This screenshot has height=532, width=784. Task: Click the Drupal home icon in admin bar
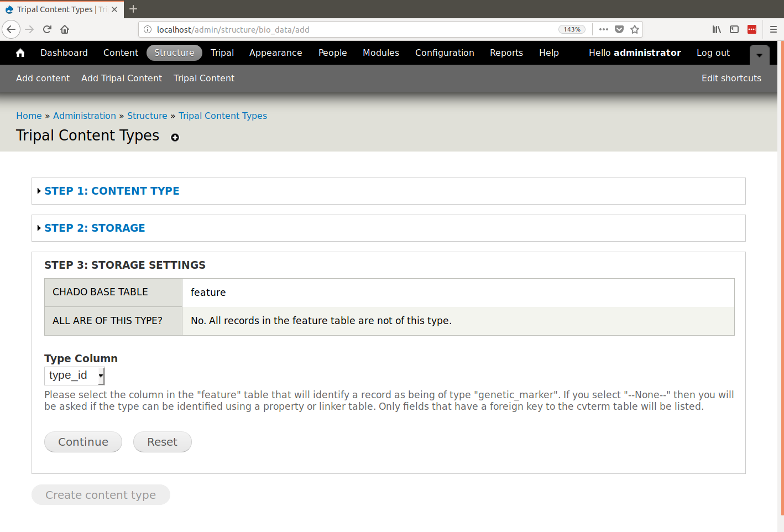tap(20, 53)
